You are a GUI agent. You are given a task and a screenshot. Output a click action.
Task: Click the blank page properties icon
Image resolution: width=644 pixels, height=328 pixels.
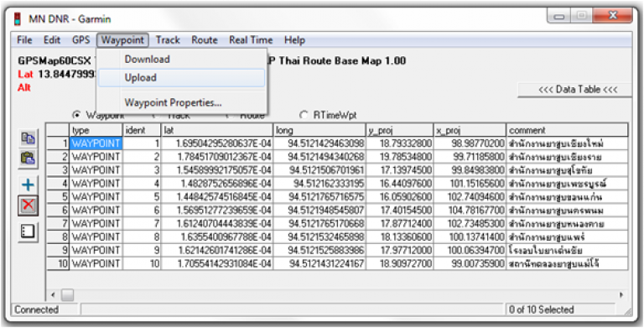28,232
